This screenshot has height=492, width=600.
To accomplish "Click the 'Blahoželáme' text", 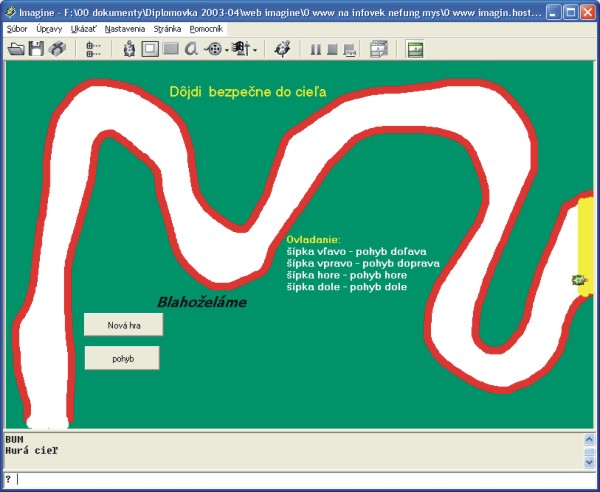I will (x=202, y=302).
